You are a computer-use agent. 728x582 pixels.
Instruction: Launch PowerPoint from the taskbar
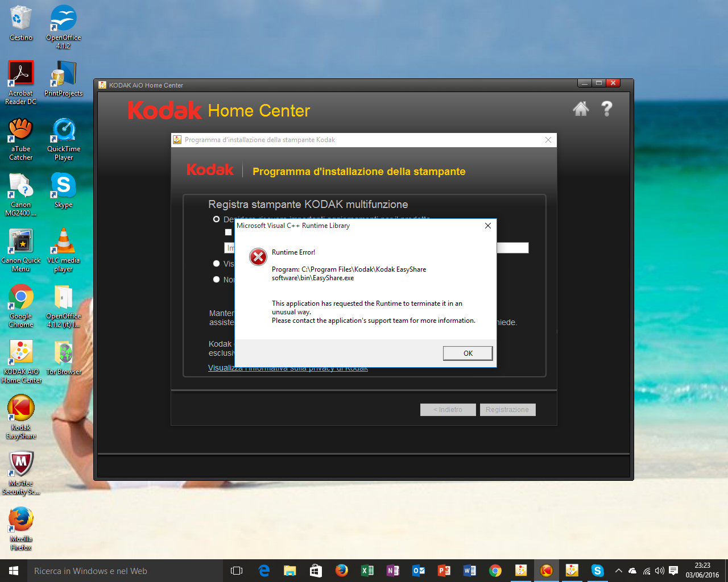click(444, 571)
